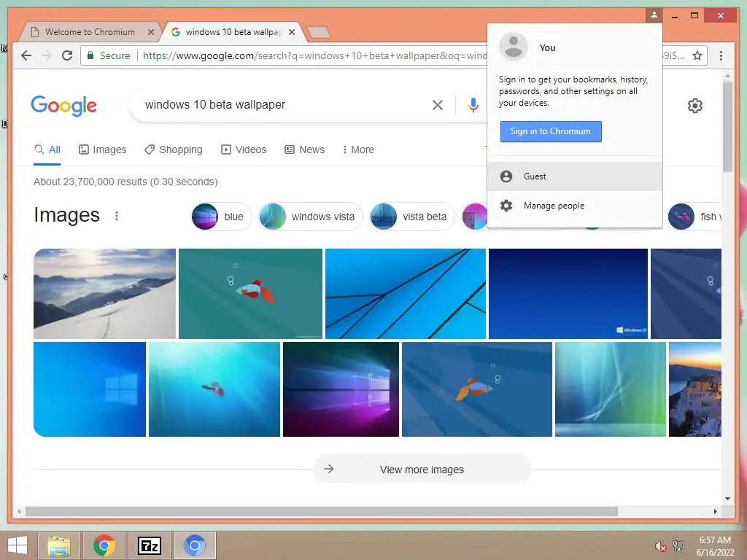Viewport: 747px width, 560px height.
Task: Choose Guest from the profile menu
Action: 575,176
